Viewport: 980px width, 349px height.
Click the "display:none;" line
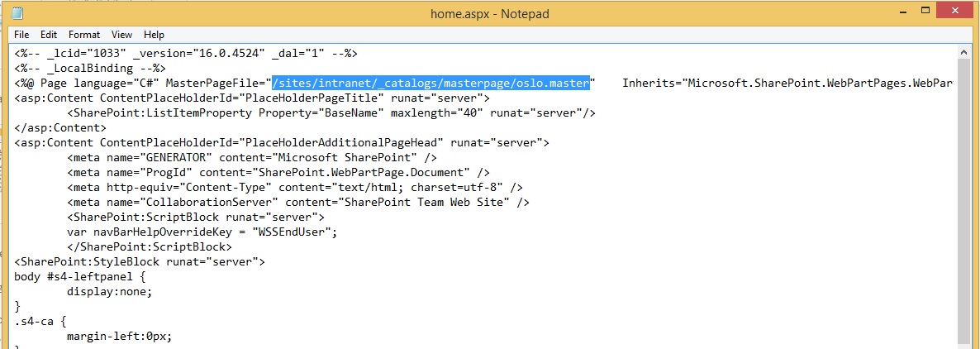(x=109, y=291)
